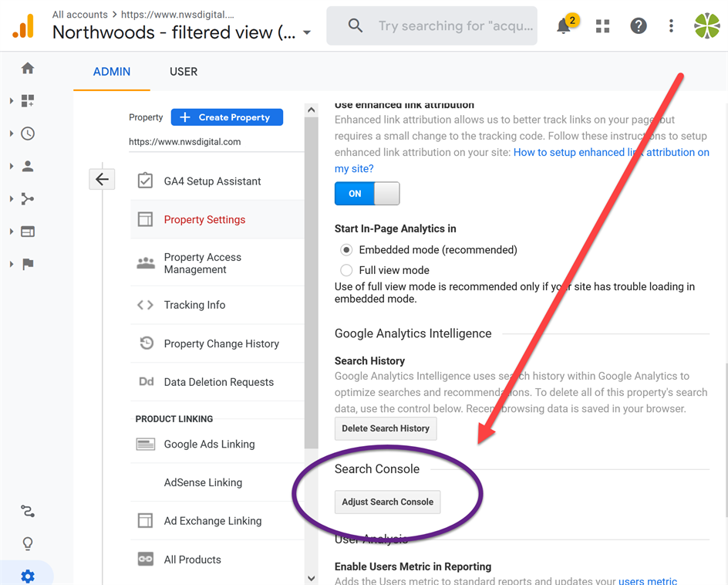
Task: Open Behavior layout icon
Action: click(28, 232)
